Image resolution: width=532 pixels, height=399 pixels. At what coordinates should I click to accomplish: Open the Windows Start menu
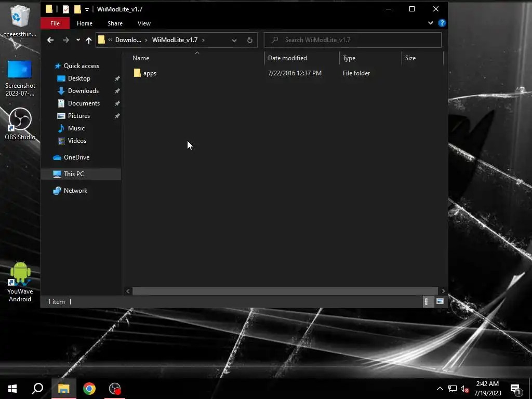pos(12,389)
